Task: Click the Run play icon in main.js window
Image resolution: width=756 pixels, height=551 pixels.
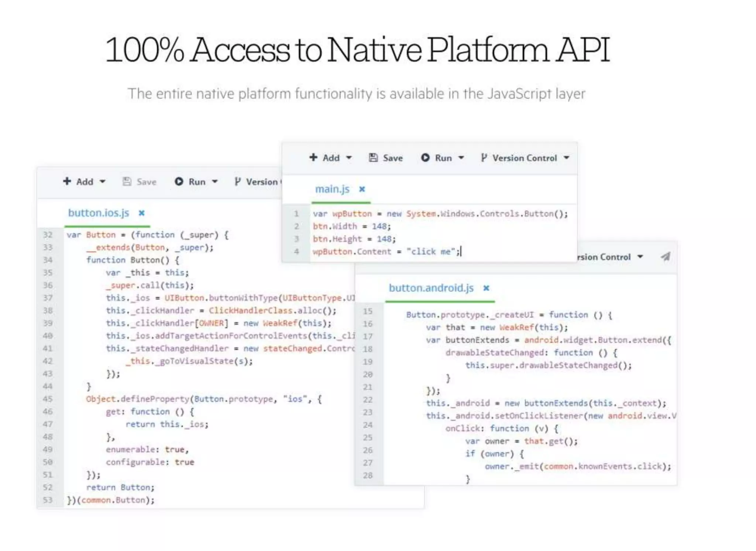Action: pos(425,158)
